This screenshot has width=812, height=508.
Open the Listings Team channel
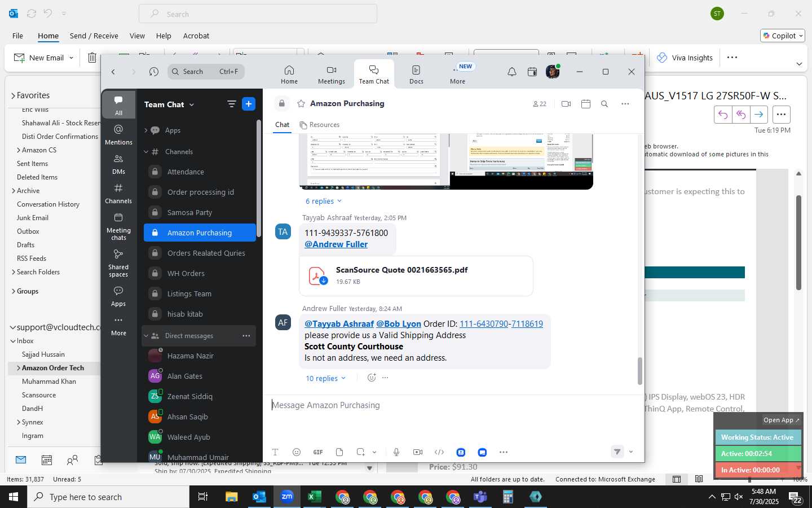point(200,294)
